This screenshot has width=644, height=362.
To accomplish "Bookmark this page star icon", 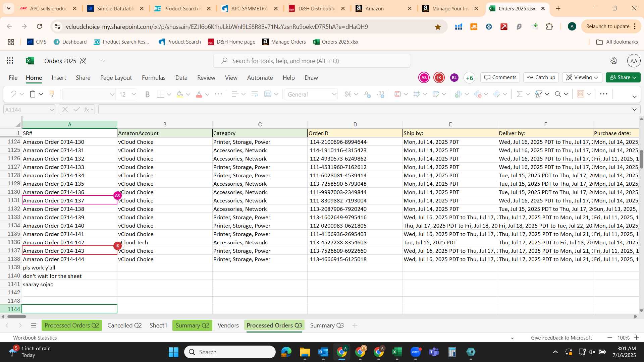I will pos(438,26).
